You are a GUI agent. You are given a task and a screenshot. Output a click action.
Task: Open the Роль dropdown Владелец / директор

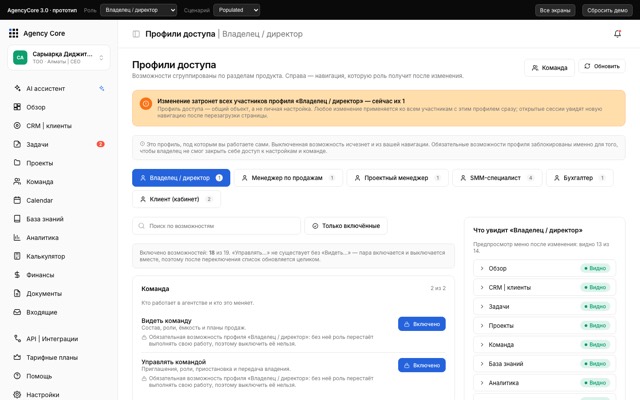pyautogui.click(x=139, y=10)
